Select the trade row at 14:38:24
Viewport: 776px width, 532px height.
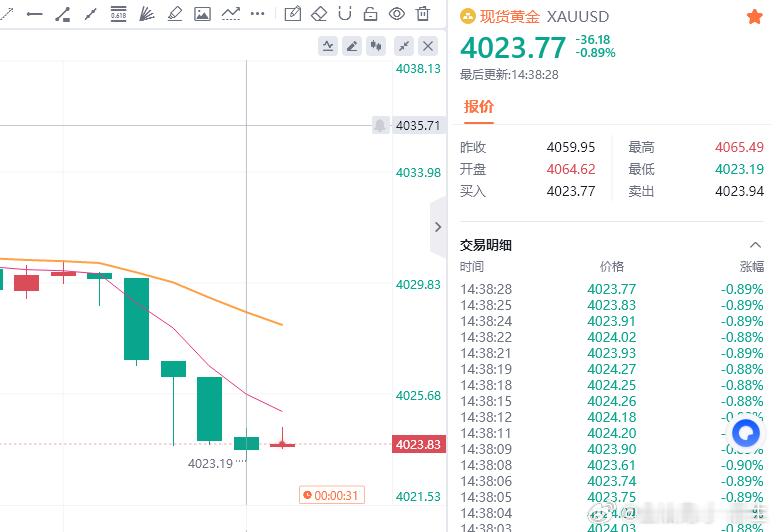pyautogui.click(x=612, y=321)
